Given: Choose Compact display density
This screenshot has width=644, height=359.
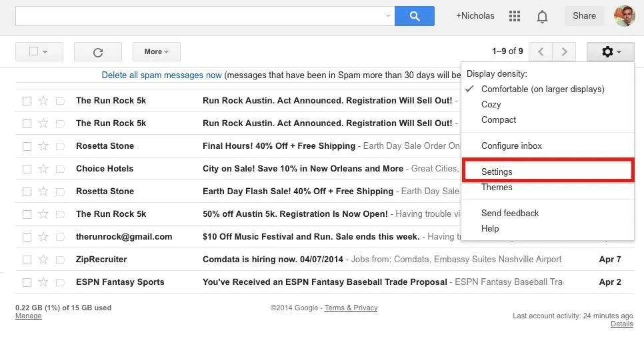Looking at the screenshot, I should pos(499,119).
